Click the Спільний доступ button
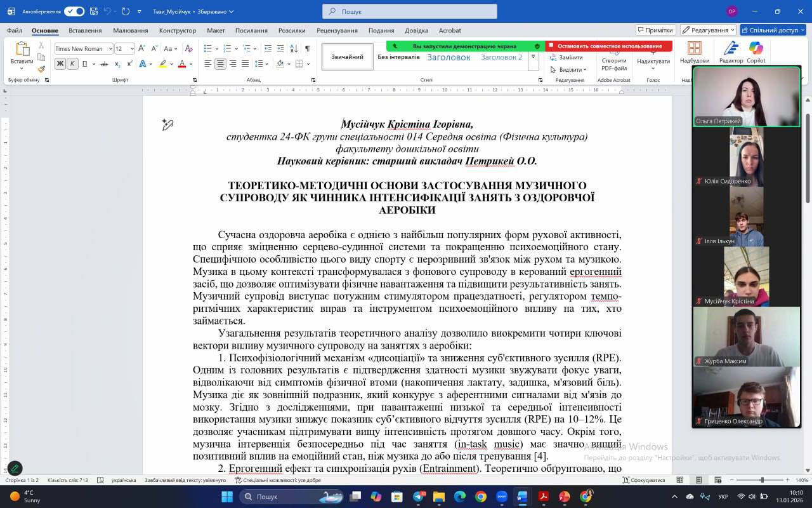The height and width of the screenshot is (508, 812). pyautogui.click(x=773, y=30)
